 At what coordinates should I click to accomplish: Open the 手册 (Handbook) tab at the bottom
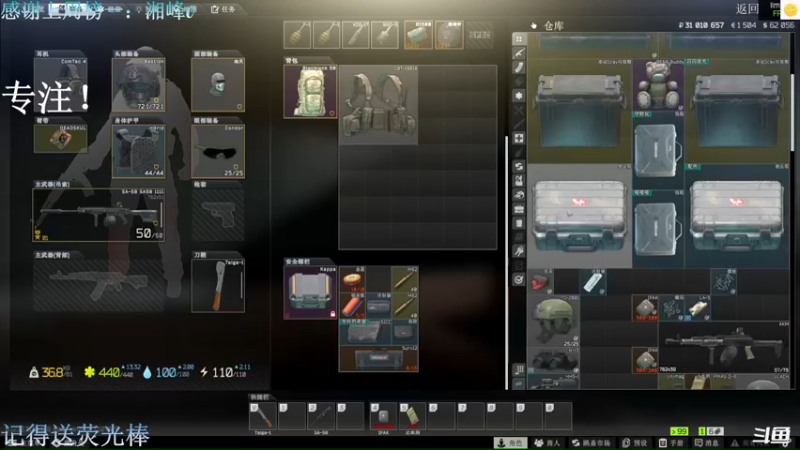click(672, 443)
